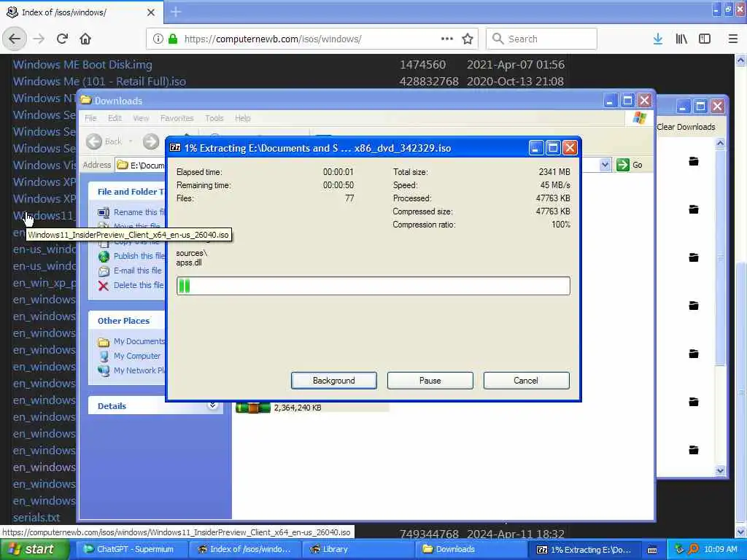Open second folder icon in Library list
Image resolution: width=747 pixels, height=560 pixels.
pos(694,209)
